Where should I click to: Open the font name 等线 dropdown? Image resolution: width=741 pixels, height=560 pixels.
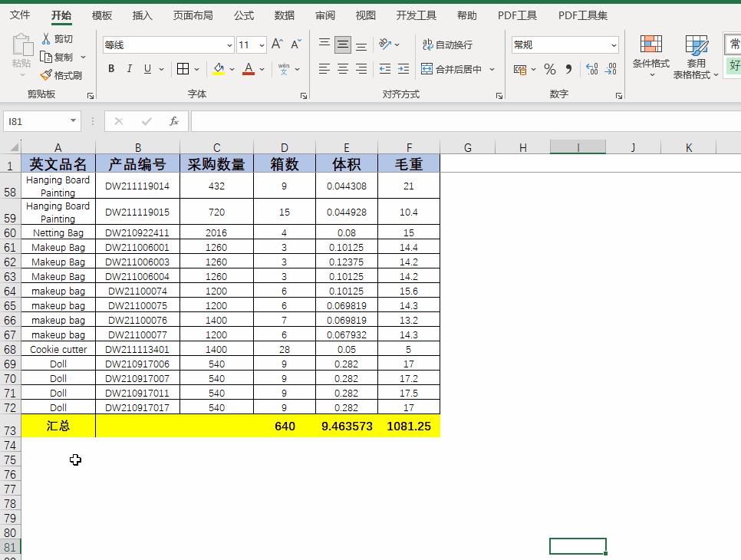(x=229, y=44)
